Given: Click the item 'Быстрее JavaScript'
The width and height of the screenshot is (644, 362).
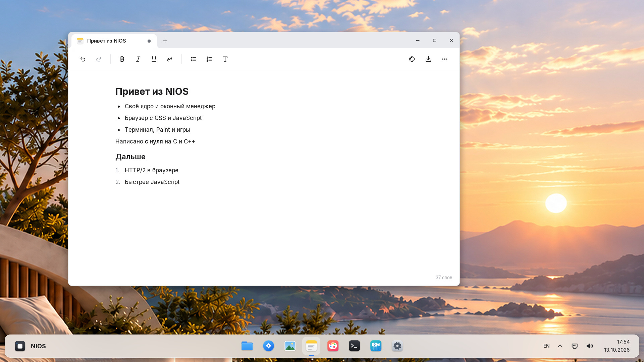Looking at the screenshot, I should pos(152,182).
